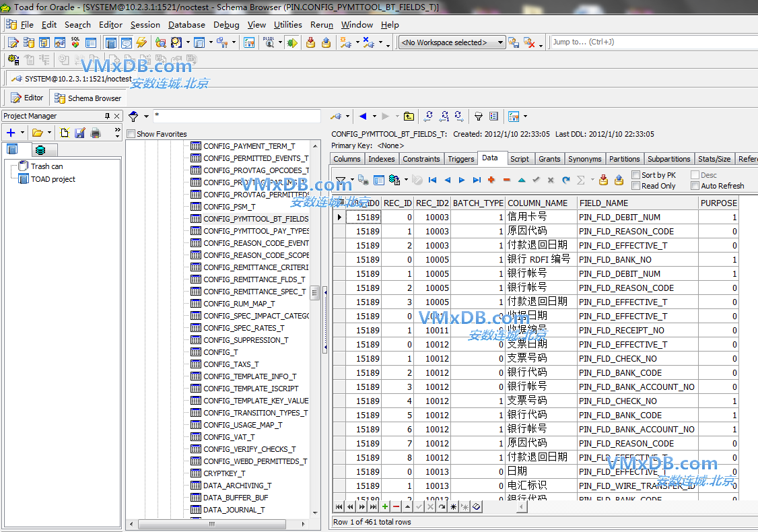Click the refresh data icon in data toolbar
This screenshot has height=532, width=758.
(566, 180)
